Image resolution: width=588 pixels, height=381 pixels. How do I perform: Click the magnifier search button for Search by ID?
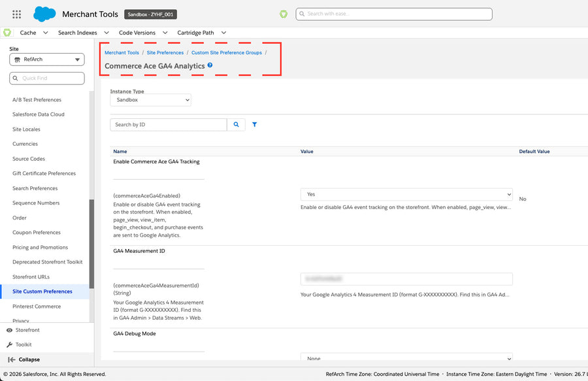(x=237, y=125)
